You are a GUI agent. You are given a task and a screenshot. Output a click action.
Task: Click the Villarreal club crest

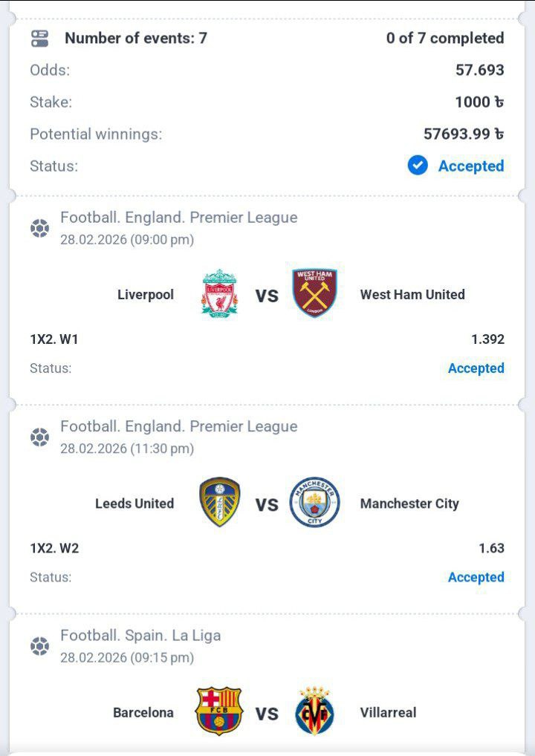click(315, 711)
